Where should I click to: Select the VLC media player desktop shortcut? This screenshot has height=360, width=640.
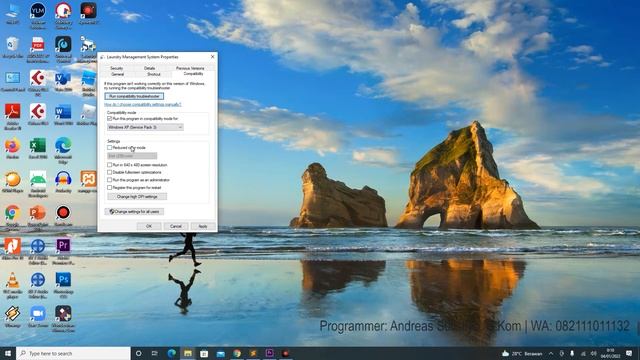[x=13, y=284]
